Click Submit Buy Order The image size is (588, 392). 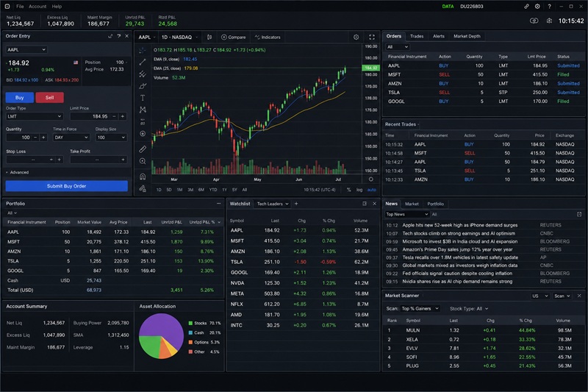tap(66, 186)
